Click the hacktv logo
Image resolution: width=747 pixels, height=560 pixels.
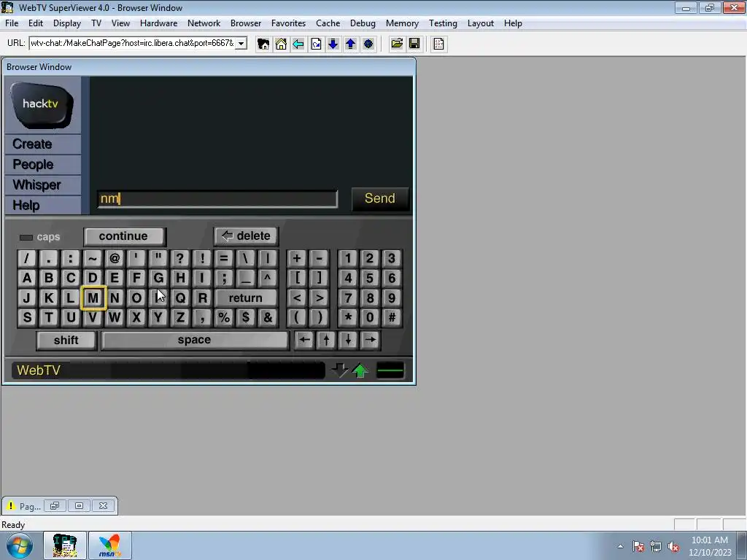(42, 105)
